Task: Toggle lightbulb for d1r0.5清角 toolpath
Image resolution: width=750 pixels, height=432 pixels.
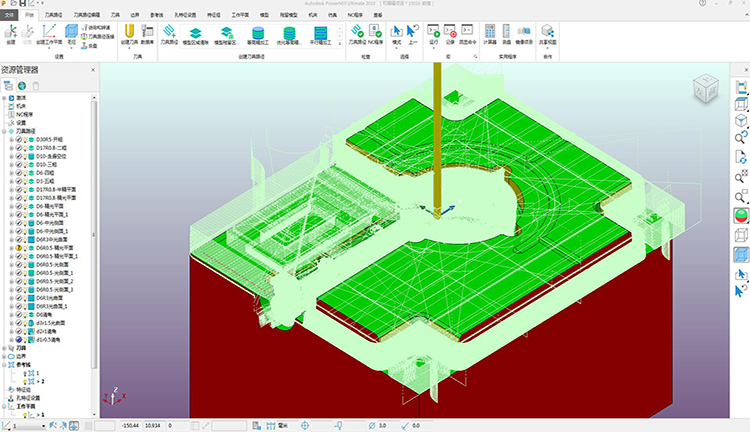Action: click(24, 340)
